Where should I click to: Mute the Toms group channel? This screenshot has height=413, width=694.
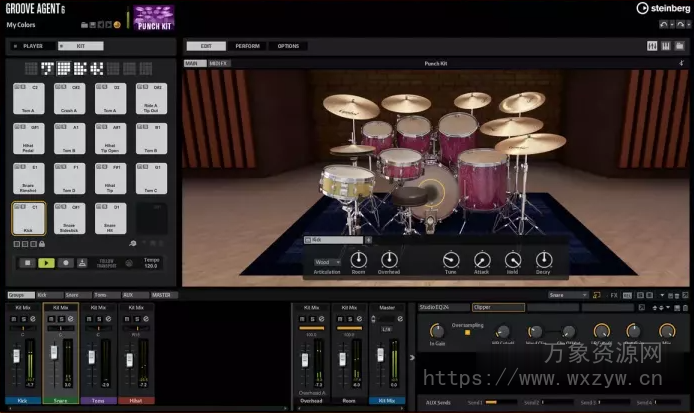tap(89, 319)
